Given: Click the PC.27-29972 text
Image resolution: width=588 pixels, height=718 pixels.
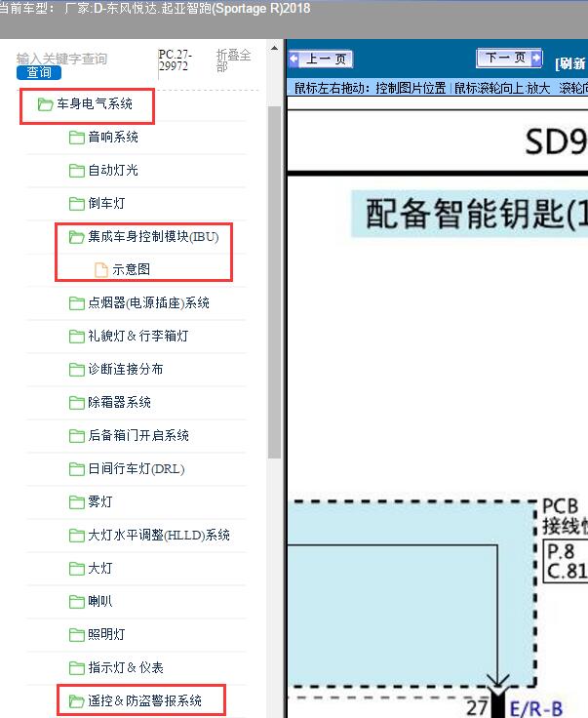Looking at the screenshot, I should [x=175, y=60].
